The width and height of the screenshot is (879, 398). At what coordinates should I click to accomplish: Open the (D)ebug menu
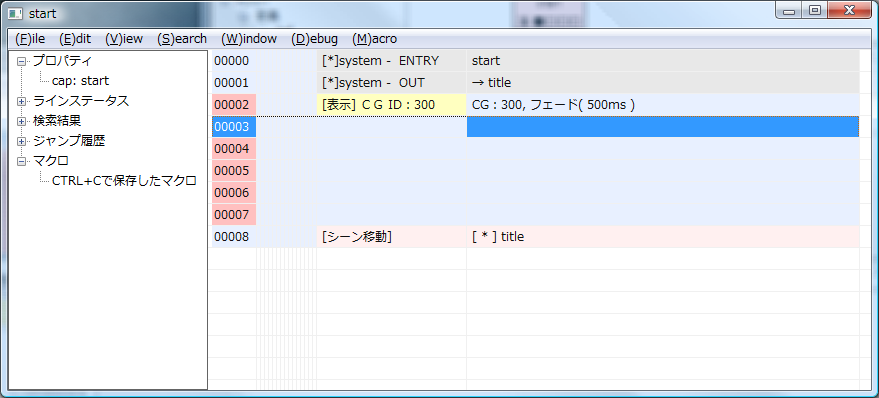(x=314, y=39)
